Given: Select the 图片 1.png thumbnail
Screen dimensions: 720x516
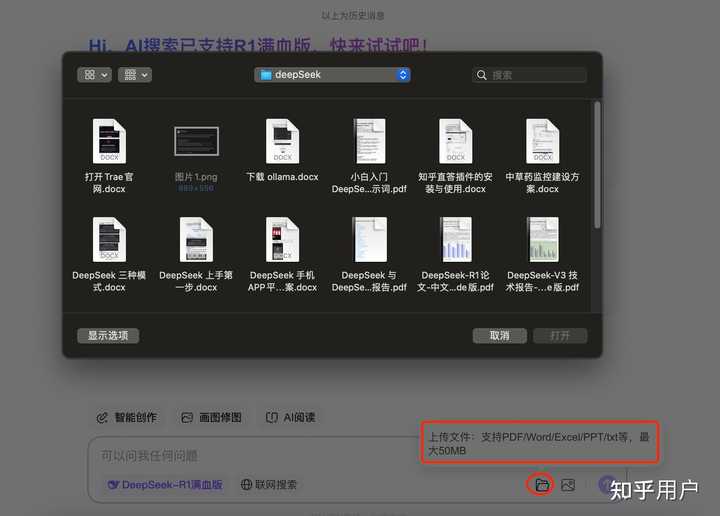Looking at the screenshot, I should tap(197, 141).
